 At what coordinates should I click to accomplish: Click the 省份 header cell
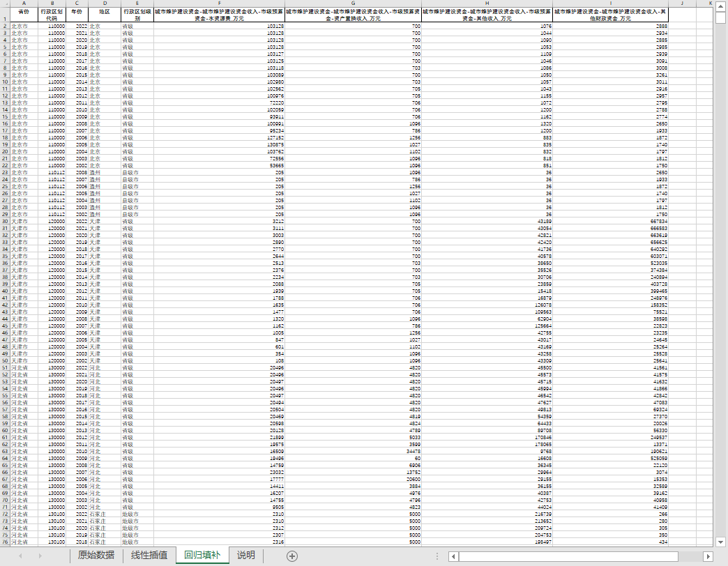coord(24,15)
